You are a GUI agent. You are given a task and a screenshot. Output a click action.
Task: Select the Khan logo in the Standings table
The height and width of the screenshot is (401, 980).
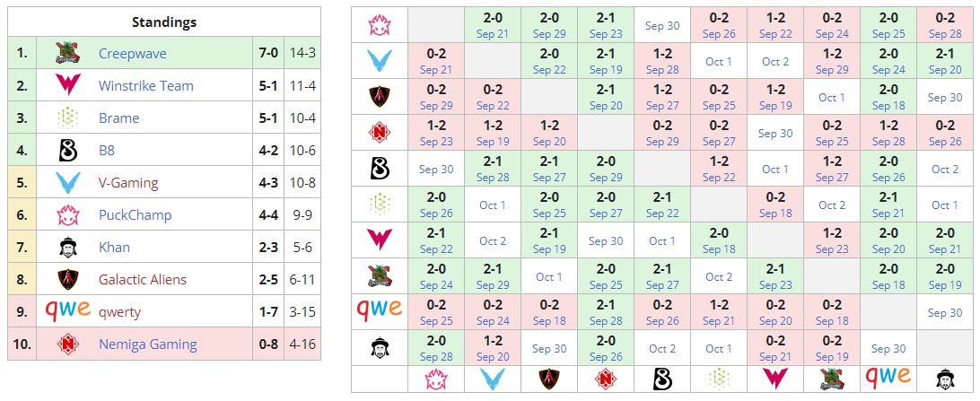click(x=67, y=247)
